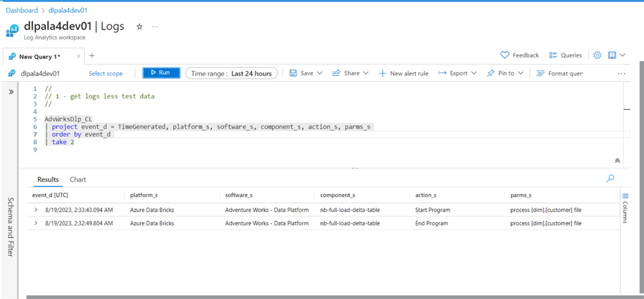644x299 pixels.
Task: Open the more options ellipsis beside title
Action: [154, 27]
